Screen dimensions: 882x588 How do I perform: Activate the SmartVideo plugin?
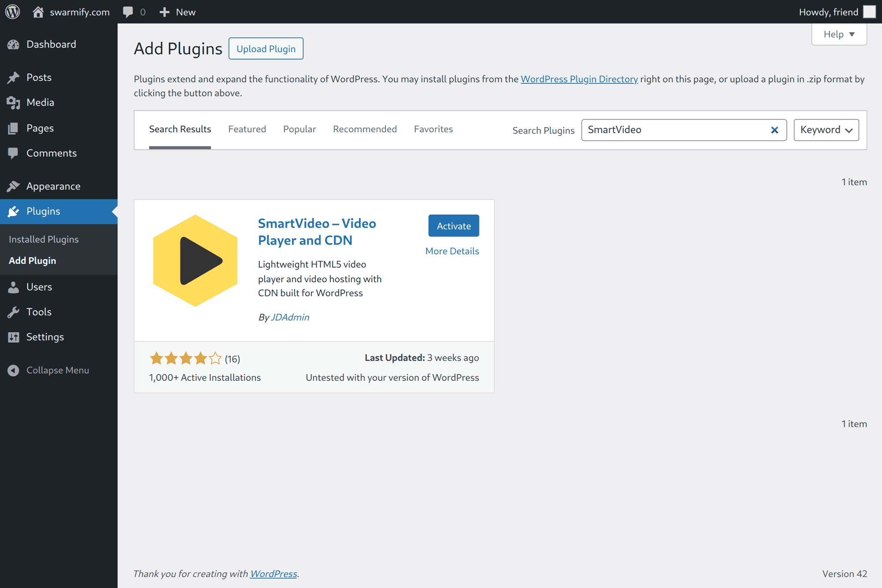pos(453,225)
